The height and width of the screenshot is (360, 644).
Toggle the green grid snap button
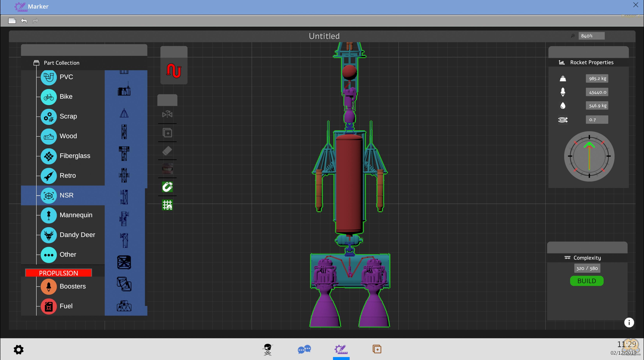pyautogui.click(x=167, y=205)
